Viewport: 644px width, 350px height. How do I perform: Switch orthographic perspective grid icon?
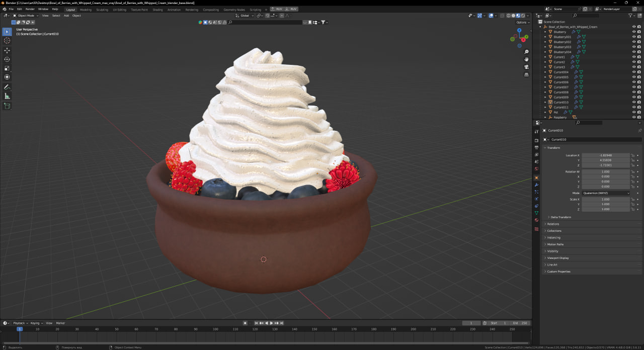coord(526,74)
